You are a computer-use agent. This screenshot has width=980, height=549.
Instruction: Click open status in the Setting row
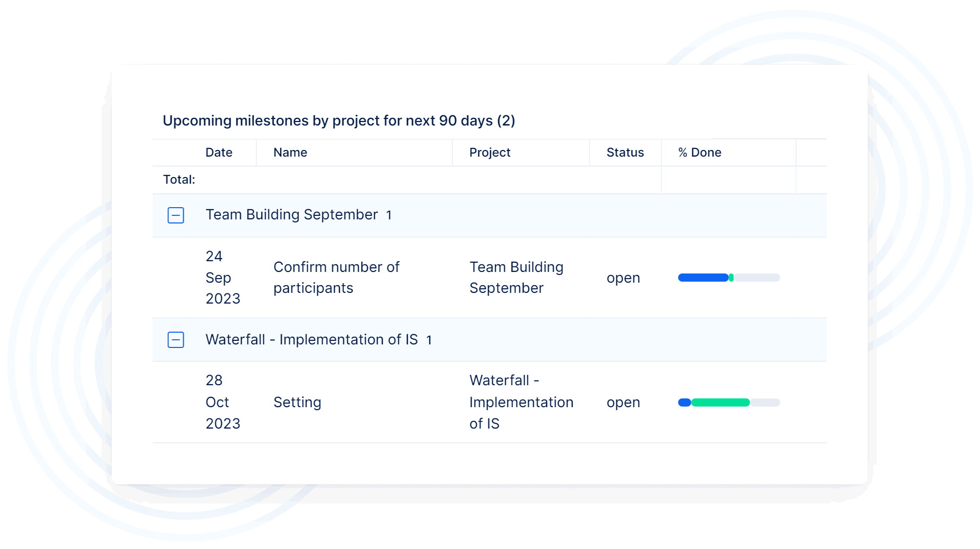[623, 403]
